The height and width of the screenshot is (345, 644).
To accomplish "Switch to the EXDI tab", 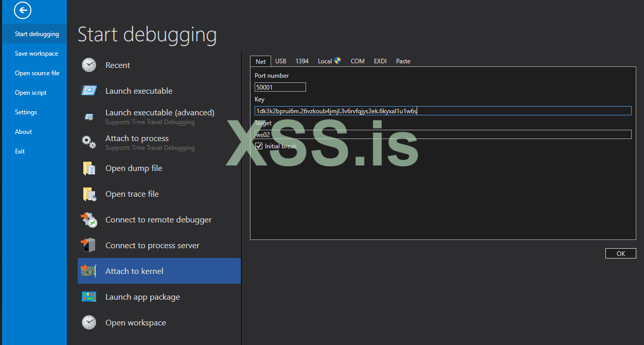I will [x=380, y=61].
